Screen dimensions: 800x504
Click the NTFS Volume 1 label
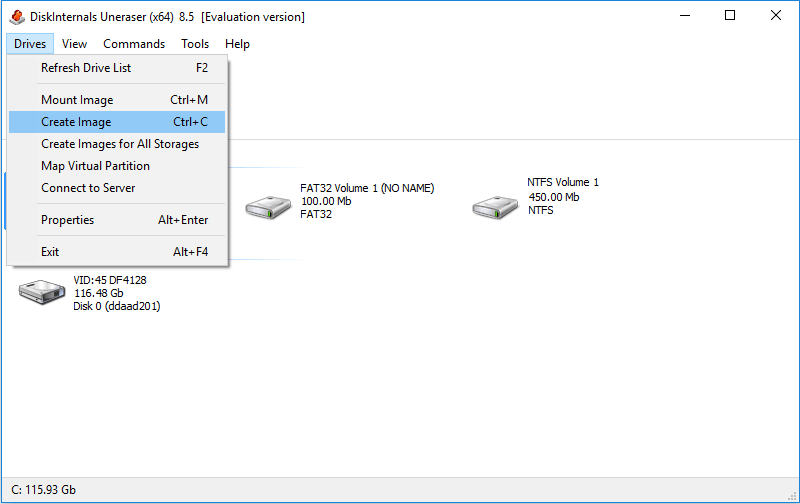click(563, 182)
